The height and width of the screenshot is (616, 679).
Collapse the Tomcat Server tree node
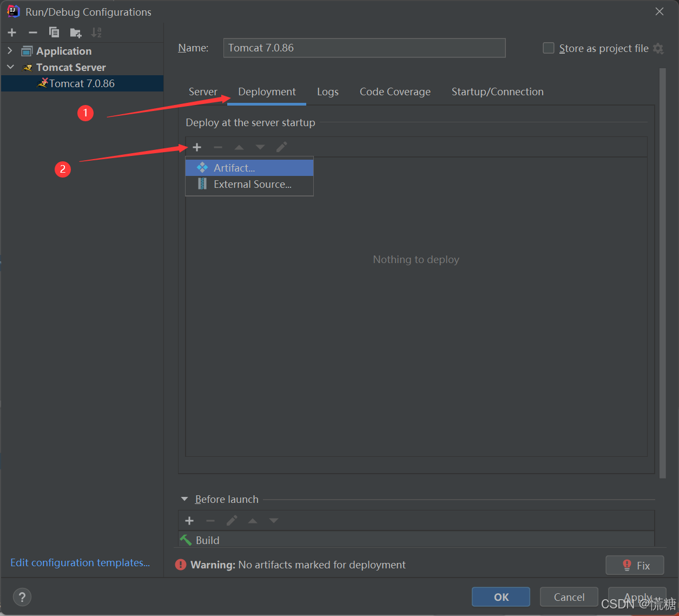(x=10, y=67)
